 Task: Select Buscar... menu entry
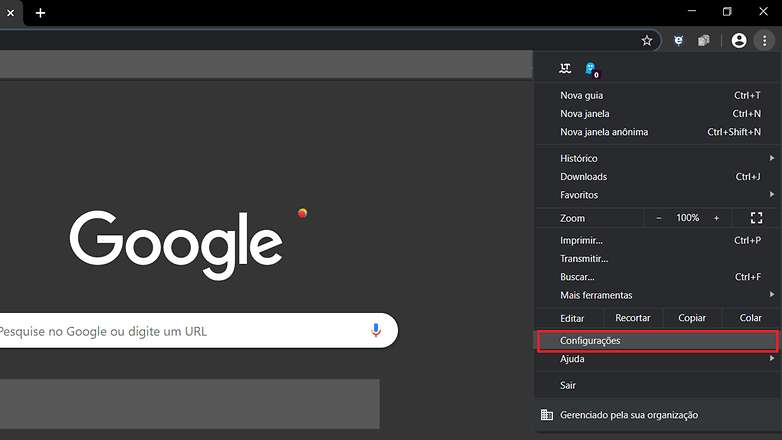click(657, 277)
